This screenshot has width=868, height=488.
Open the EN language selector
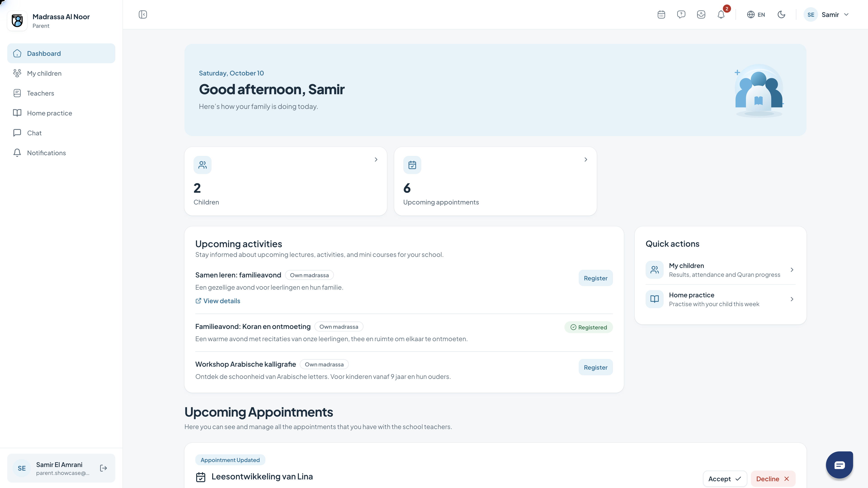pos(756,14)
